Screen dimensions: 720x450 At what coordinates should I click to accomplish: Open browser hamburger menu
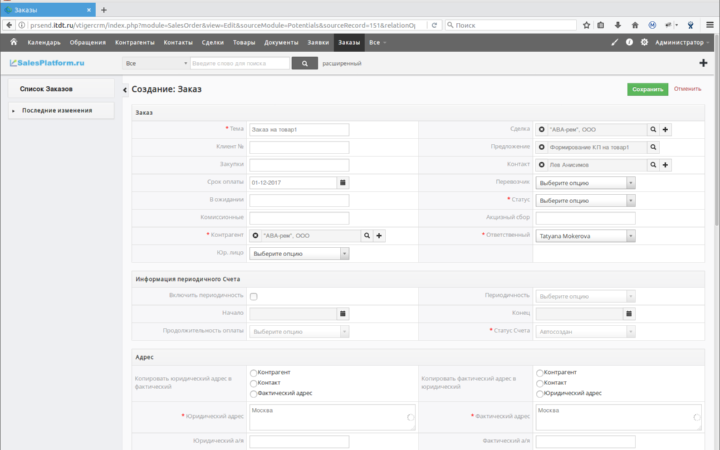(710, 25)
